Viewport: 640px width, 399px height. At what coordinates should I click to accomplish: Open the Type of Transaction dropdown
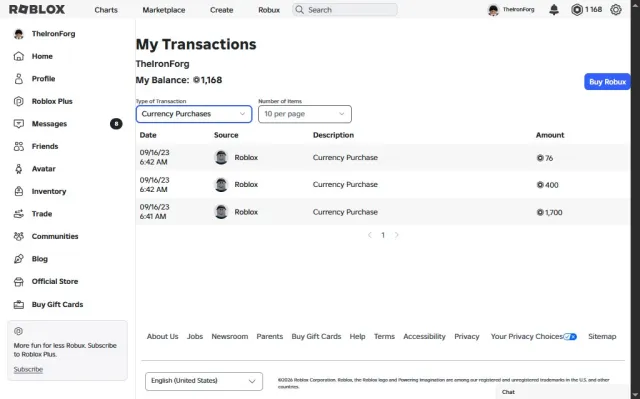pos(194,114)
